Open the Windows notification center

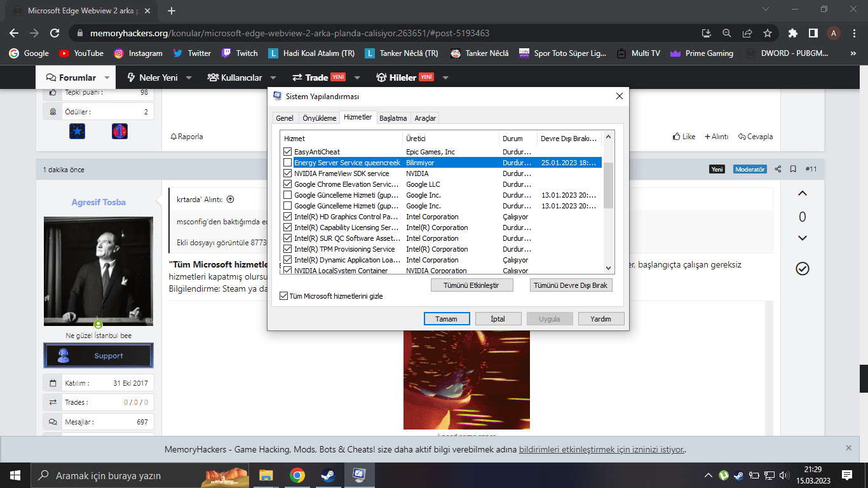pos(847,475)
